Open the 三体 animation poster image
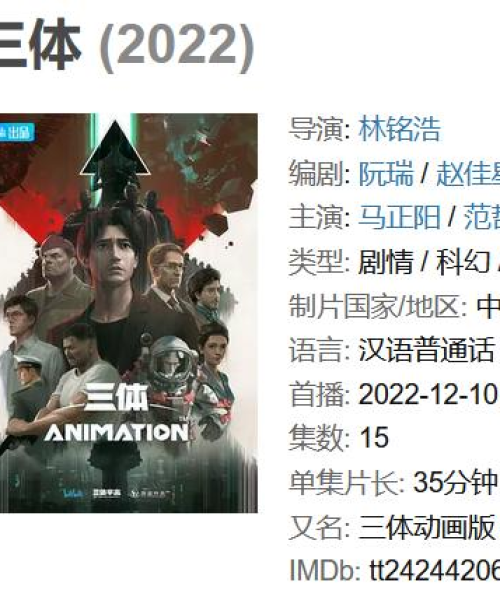The width and height of the screenshot is (500, 600). 129,313
